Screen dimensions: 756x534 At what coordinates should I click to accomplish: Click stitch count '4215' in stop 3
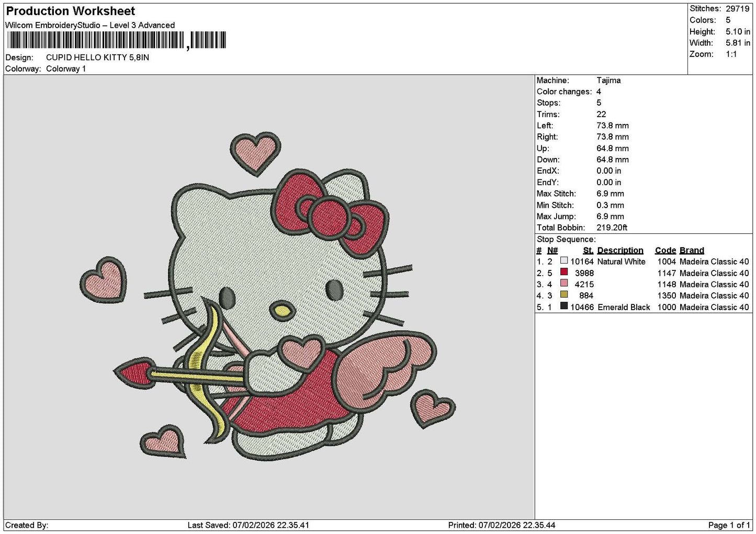(x=584, y=285)
